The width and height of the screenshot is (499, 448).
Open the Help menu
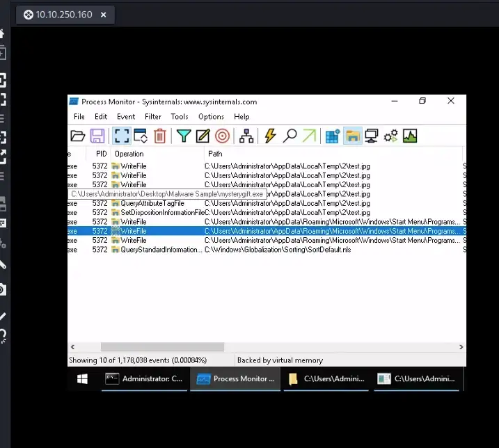pyautogui.click(x=242, y=117)
